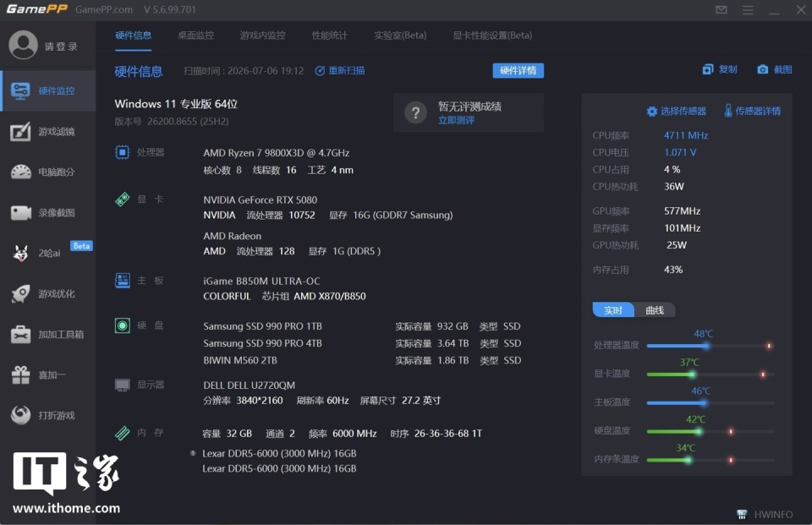This screenshot has height=525, width=812.
Task: Click 截图 screenshot button
Action: 775,69
